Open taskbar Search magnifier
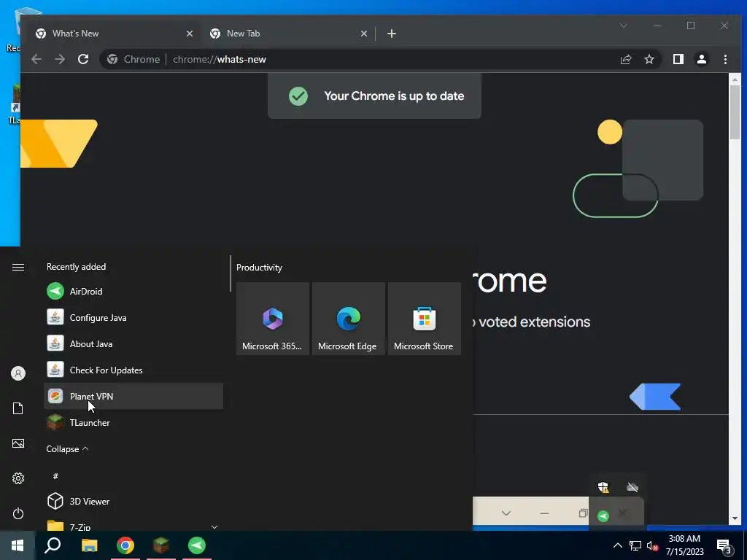The width and height of the screenshot is (747, 560). (x=53, y=545)
